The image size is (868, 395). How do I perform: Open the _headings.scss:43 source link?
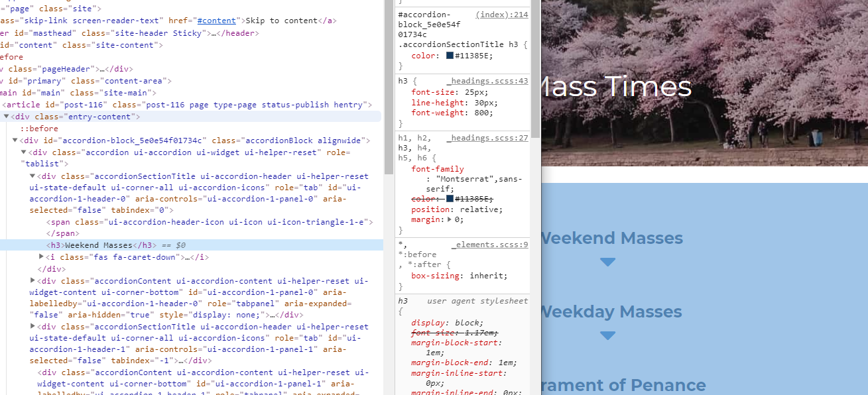[x=487, y=81]
